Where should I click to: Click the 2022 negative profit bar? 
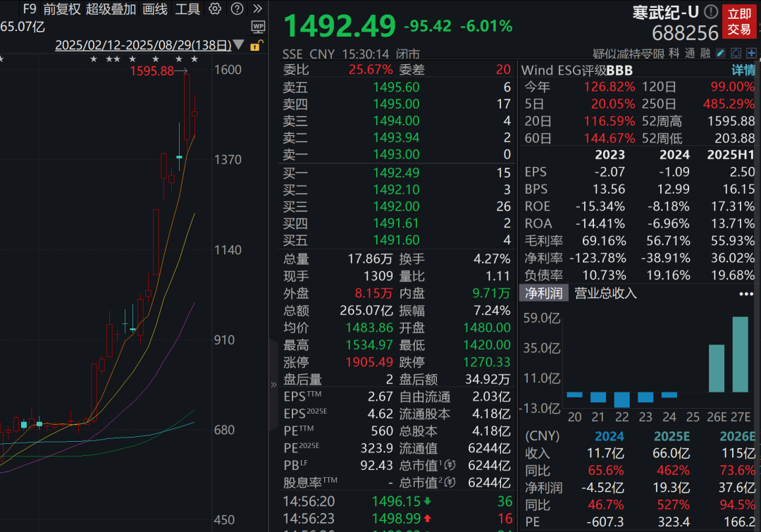tap(621, 400)
